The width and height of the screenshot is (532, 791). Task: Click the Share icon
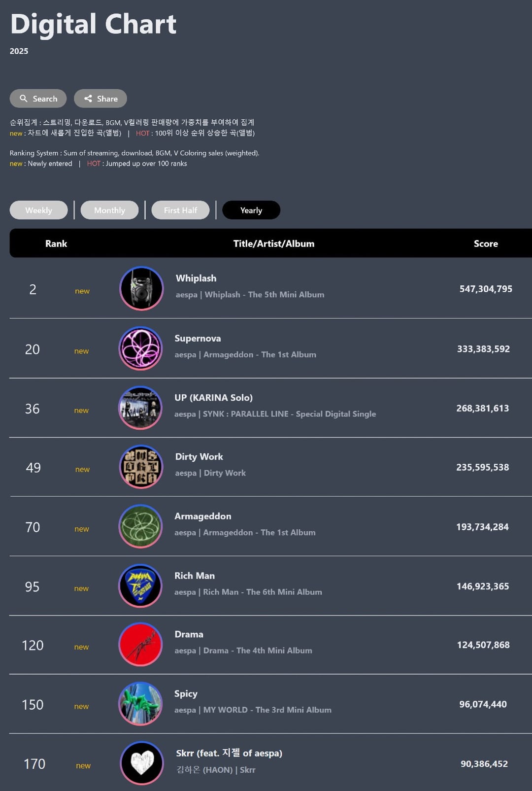click(x=88, y=99)
